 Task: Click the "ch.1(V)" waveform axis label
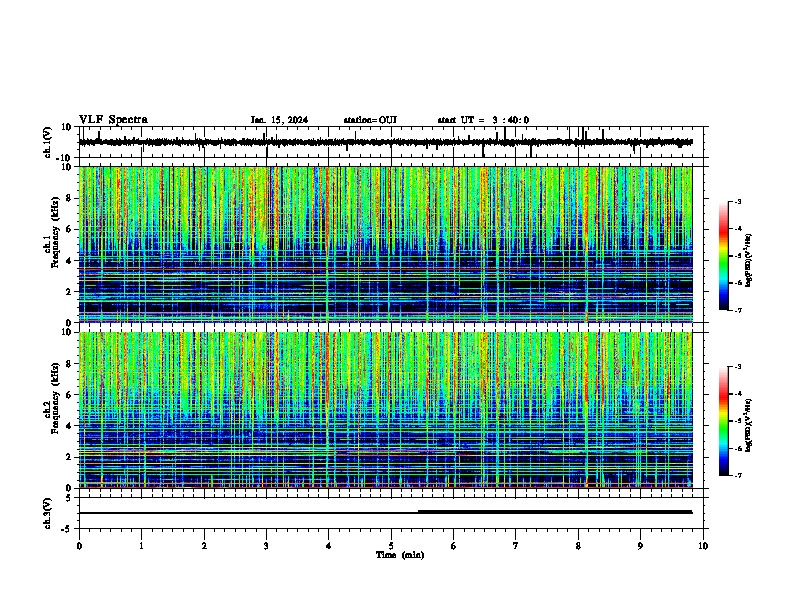(48, 142)
